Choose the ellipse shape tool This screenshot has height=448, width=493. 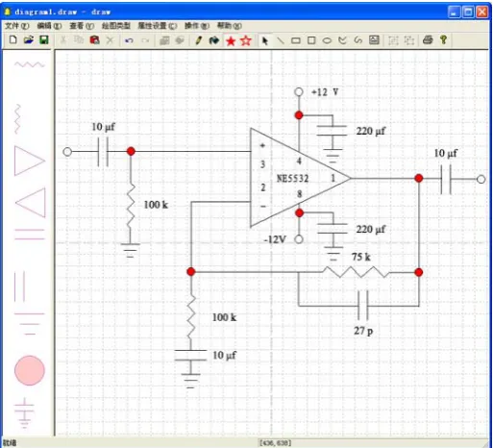click(327, 40)
